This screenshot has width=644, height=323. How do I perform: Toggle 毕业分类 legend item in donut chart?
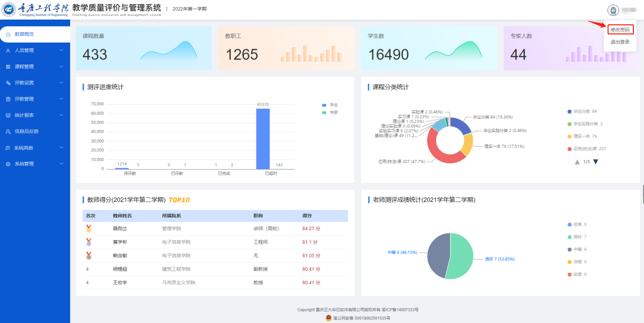[584, 111]
